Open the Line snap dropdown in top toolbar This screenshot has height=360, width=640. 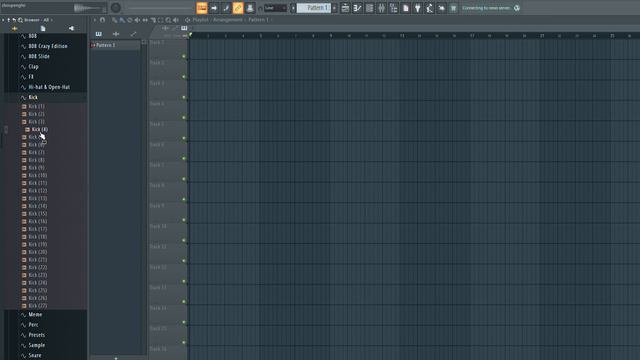pos(275,8)
